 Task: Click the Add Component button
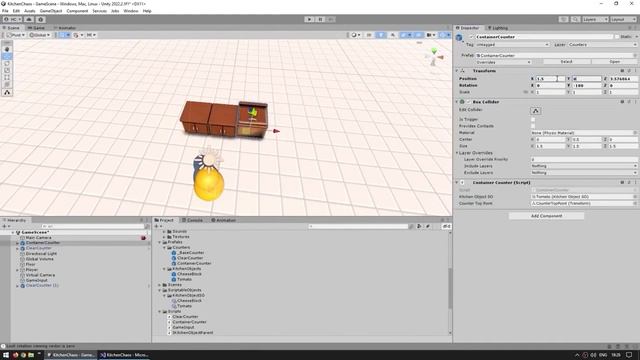(x=546, y=216)
